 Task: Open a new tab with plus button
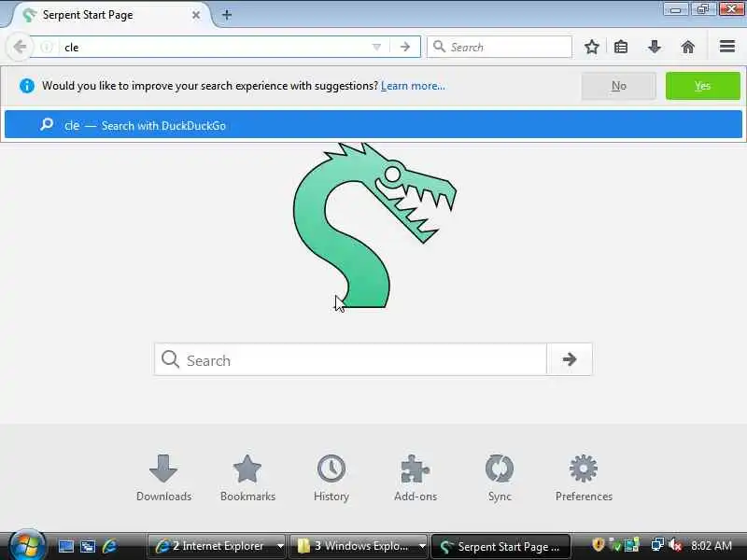pyautogui.click(x=227, y=15)
